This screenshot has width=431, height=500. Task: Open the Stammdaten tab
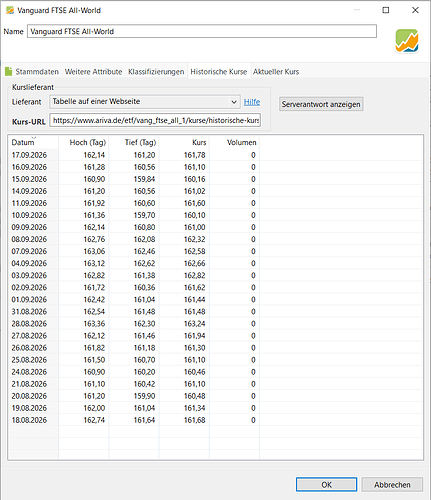point(37,72)
